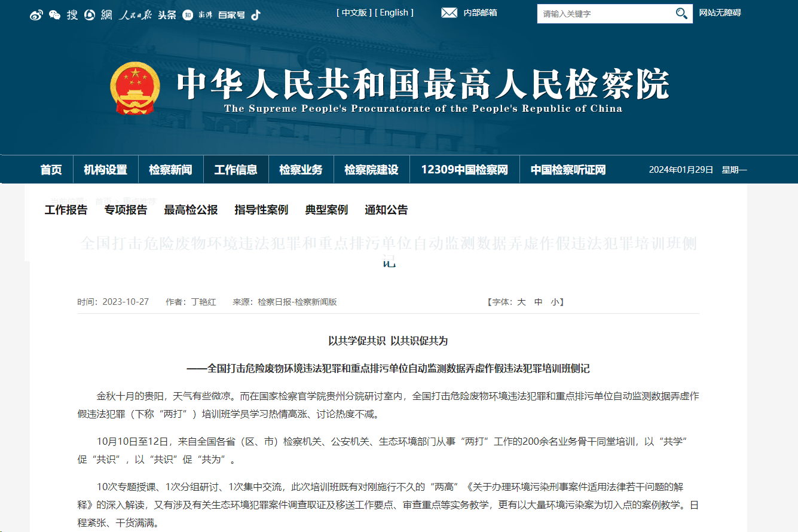Set font size to small (小)
The width and height of the screenshot is (798, 532).
tap(555, 302)
